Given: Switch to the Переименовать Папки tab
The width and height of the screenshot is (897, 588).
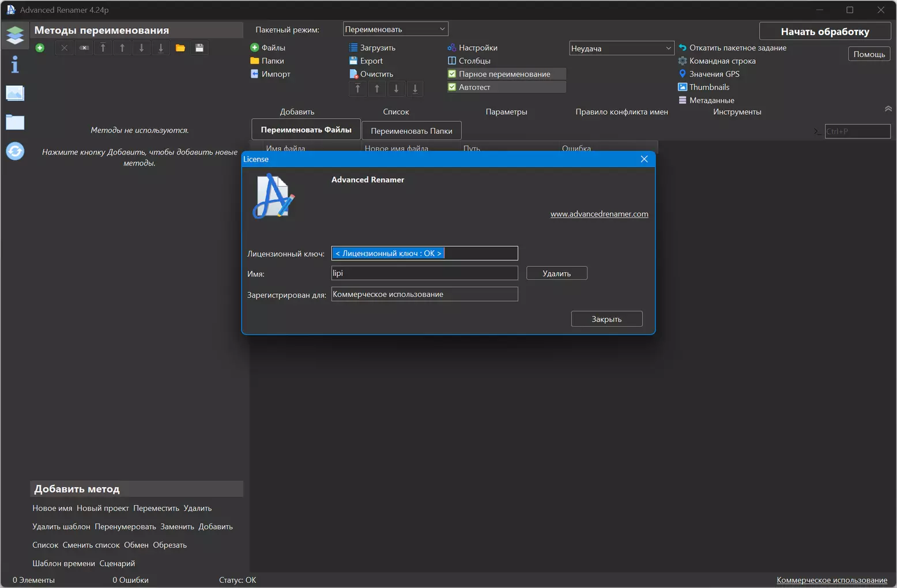Looking at the screenshot, I should (412, 131).
